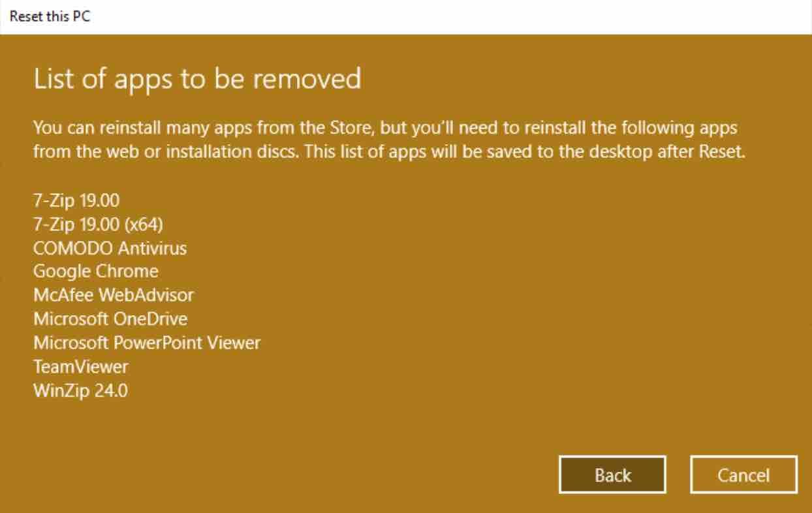The height and width of the screenshot is (513, 812).
Task: Click the Back button
Action: point(612,475)
